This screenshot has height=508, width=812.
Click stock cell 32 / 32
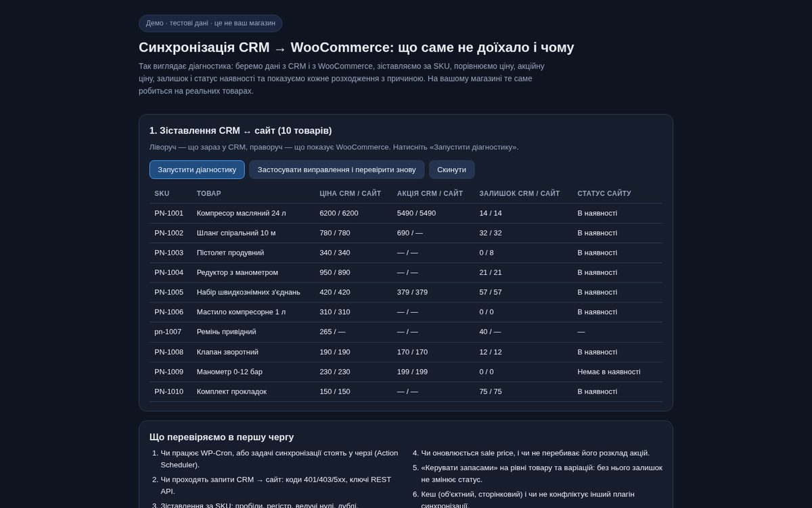(491, 233)
